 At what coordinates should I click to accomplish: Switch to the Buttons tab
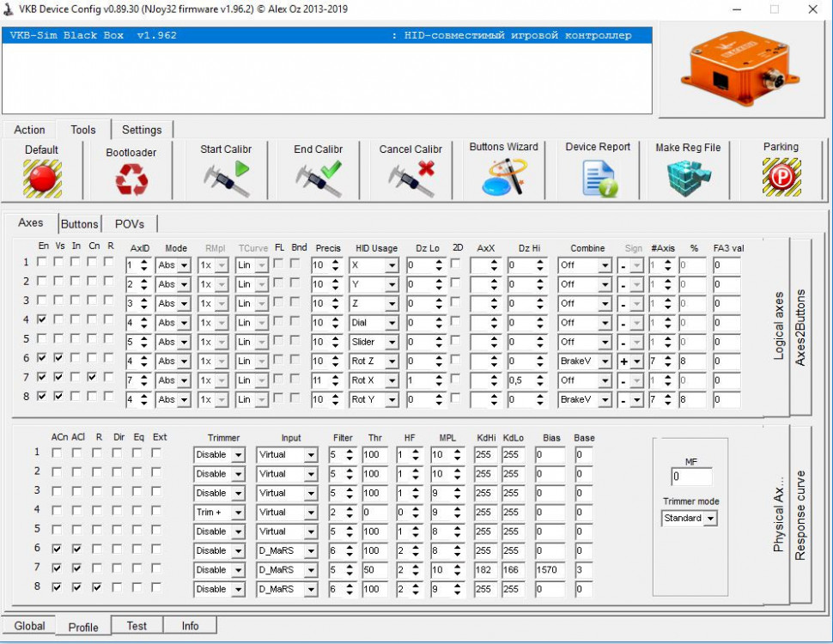(79, 223)
